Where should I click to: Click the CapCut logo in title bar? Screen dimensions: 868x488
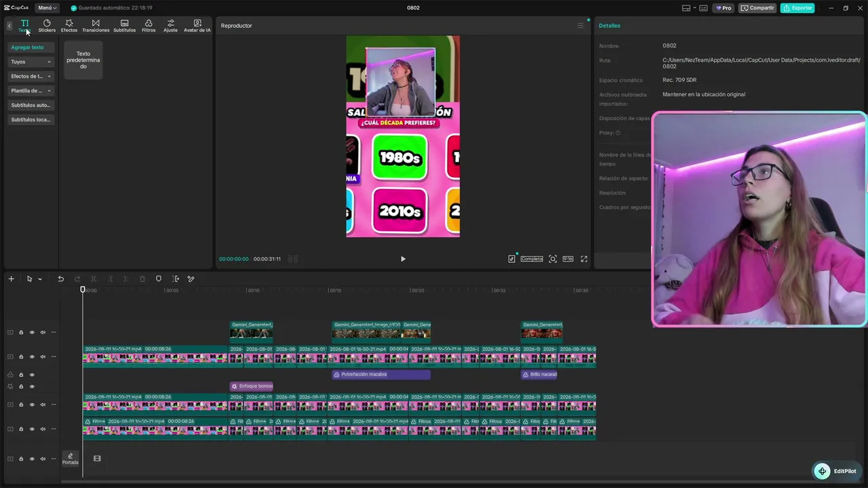click(x=16, y=8)
